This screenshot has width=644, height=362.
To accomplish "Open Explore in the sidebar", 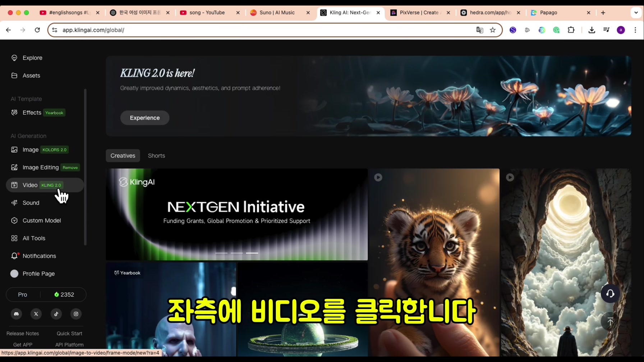I will 27,58.
